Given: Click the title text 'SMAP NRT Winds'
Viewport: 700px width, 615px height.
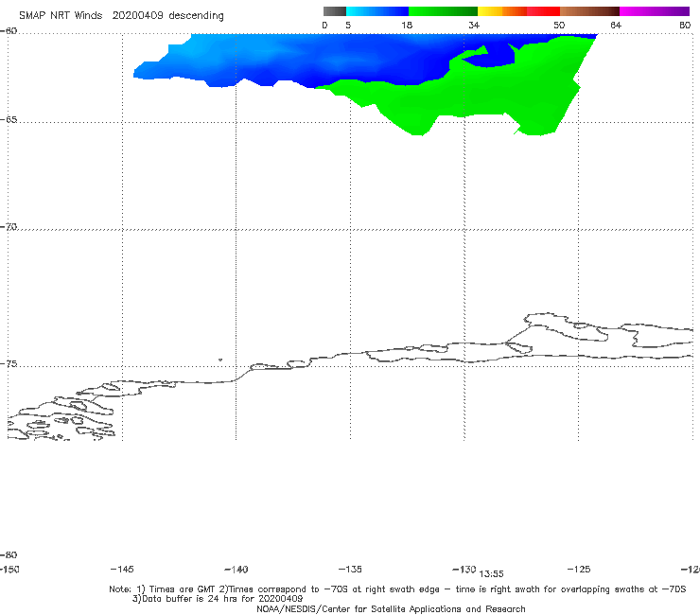Looking at the screenshot, I should pos(61,15).
